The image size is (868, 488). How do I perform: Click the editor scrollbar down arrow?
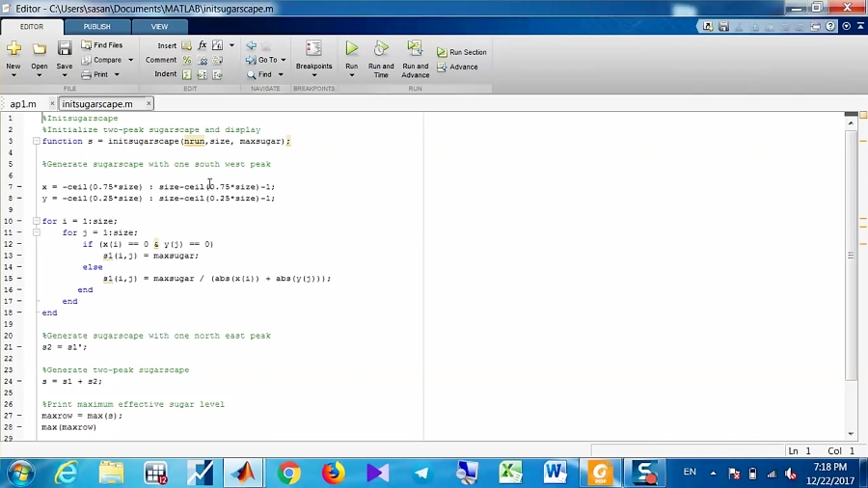pos(851,434)
